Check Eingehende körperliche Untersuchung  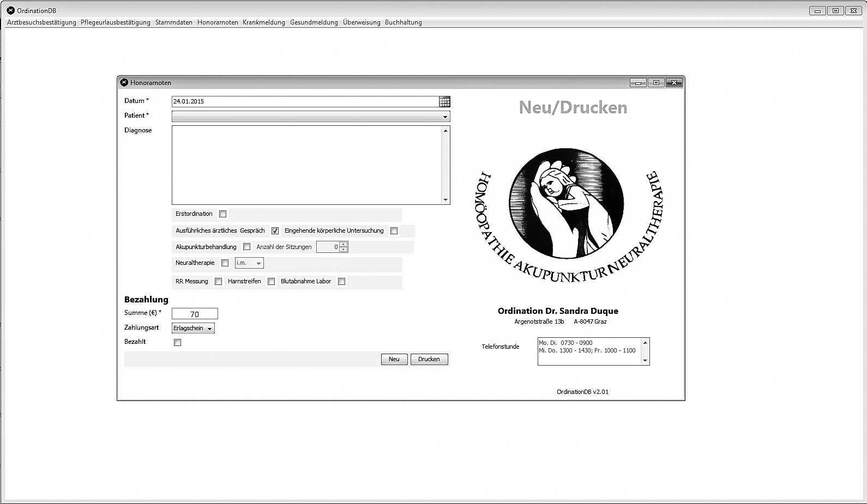point(394,231)
